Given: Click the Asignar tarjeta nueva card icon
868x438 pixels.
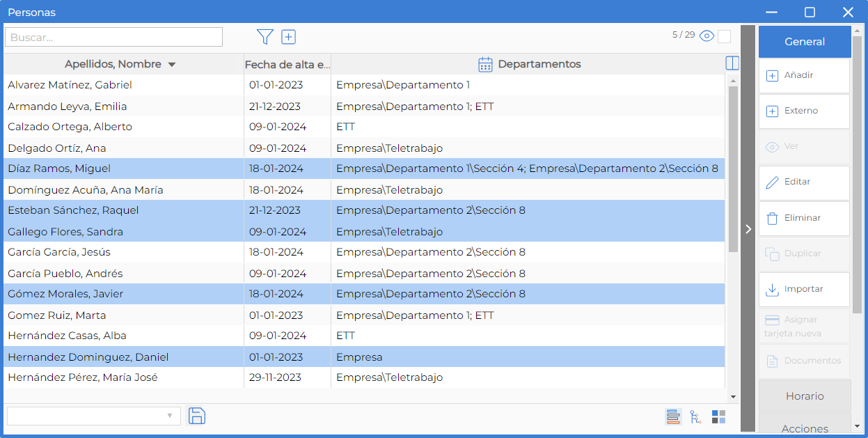Looking at the screenshot, I should point(772,320).
